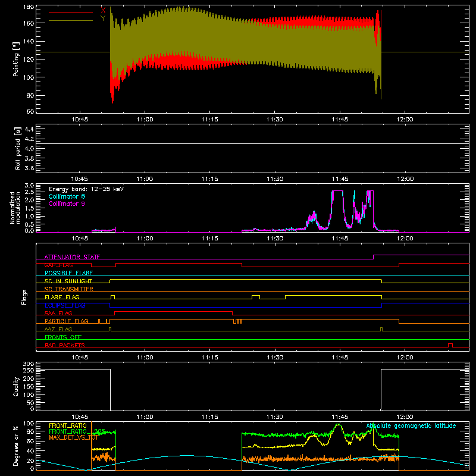
Task: Click 11:30 time label under the modulation plot
Action: [275, 239]
